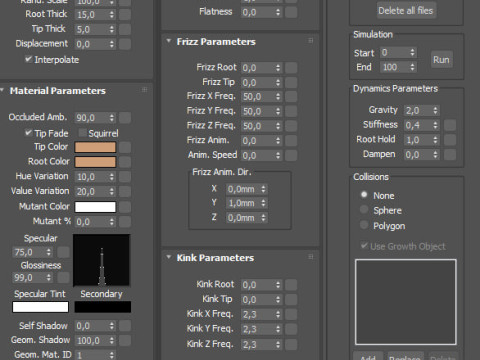The image size is (480, 360).
Task: Click the Frizz Root map button
Action: coord(291,68)
